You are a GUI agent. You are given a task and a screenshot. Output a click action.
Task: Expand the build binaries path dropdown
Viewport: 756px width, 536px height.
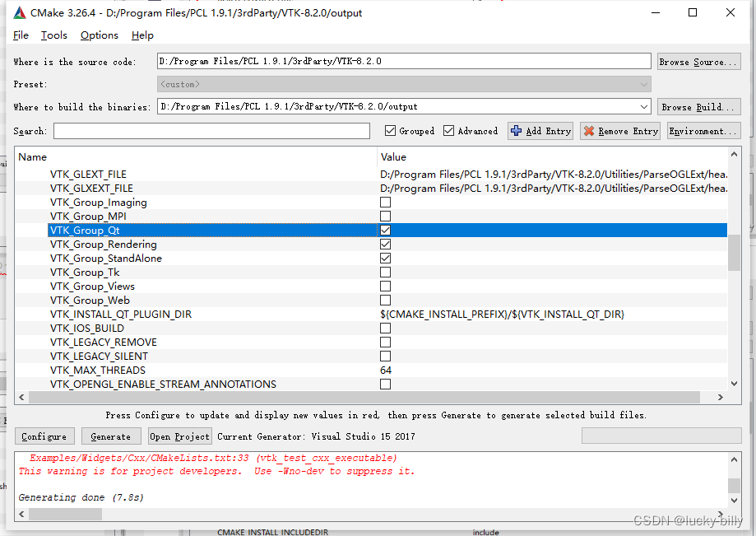coord(644,106)
